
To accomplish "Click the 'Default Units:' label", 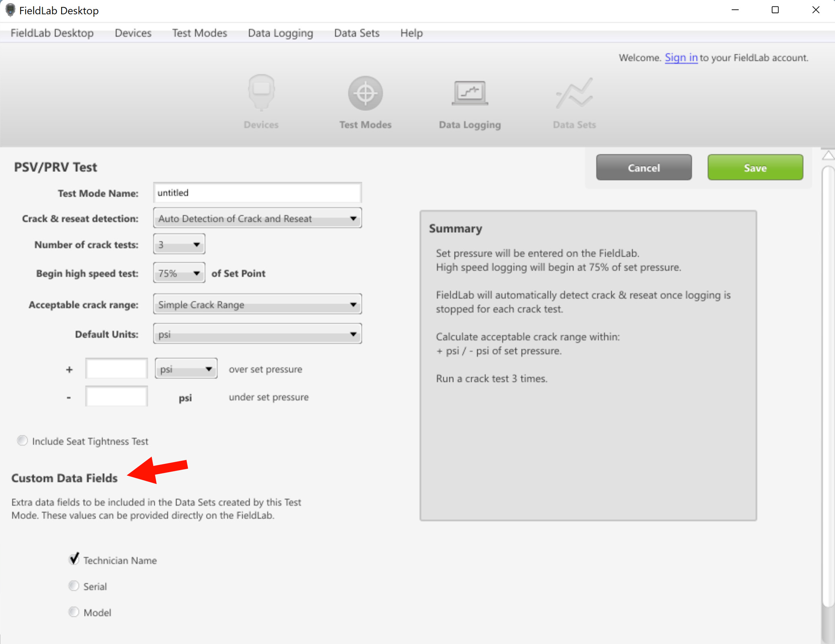I will coord(107,334).
